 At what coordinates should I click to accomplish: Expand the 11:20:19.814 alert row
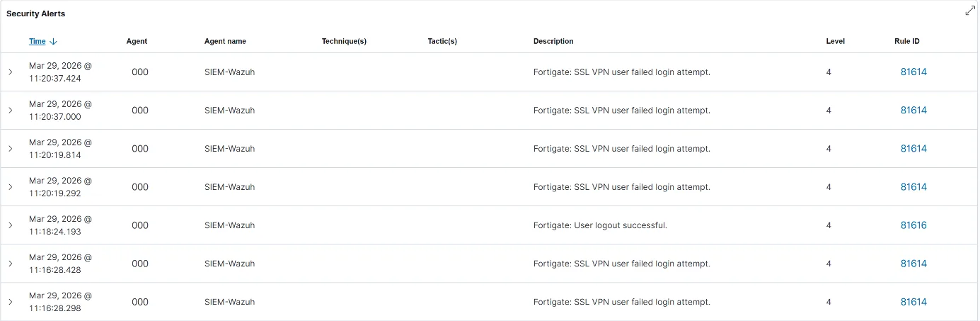(11, 148)
